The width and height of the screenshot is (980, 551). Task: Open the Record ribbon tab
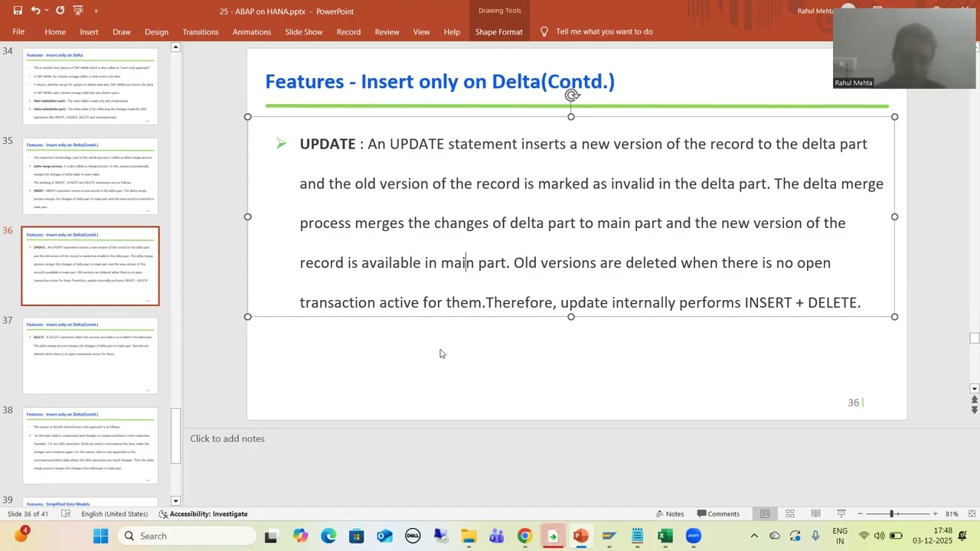tap(348, 31)
